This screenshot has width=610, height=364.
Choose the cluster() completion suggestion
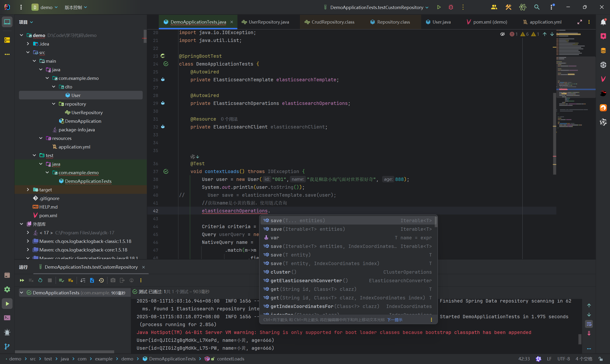(348, 272)
